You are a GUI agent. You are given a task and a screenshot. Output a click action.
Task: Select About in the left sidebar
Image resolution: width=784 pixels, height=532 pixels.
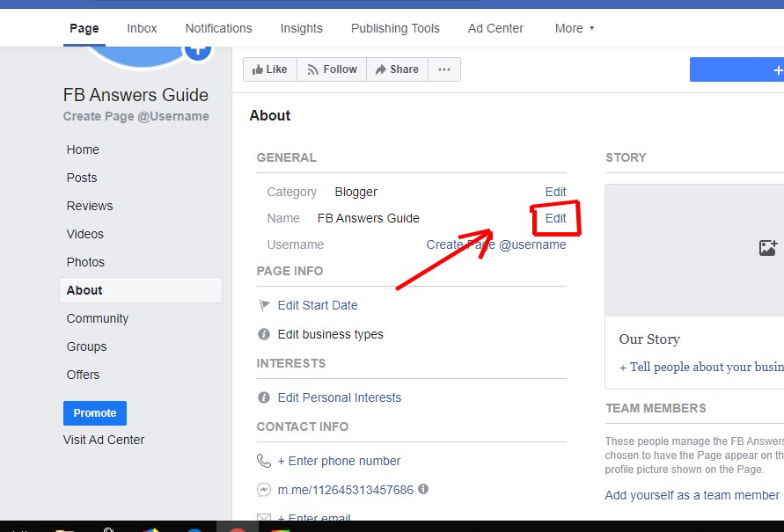tap(141, 290)
